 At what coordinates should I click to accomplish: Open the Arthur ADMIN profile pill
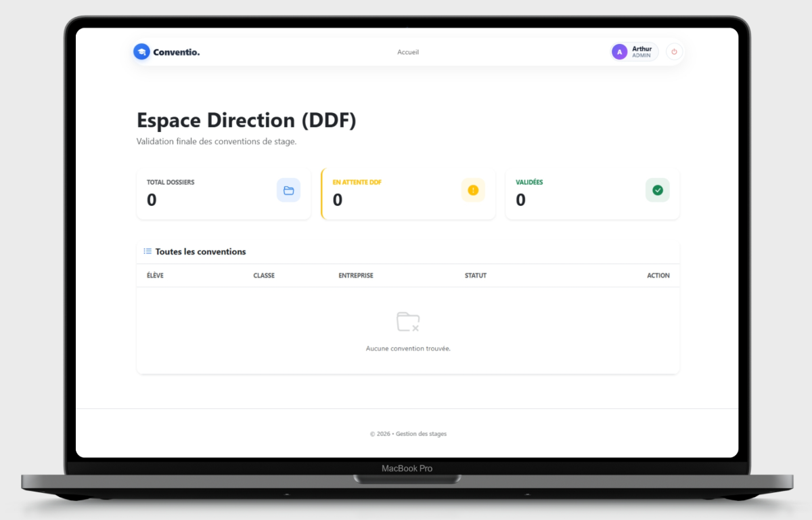point(634,51)
